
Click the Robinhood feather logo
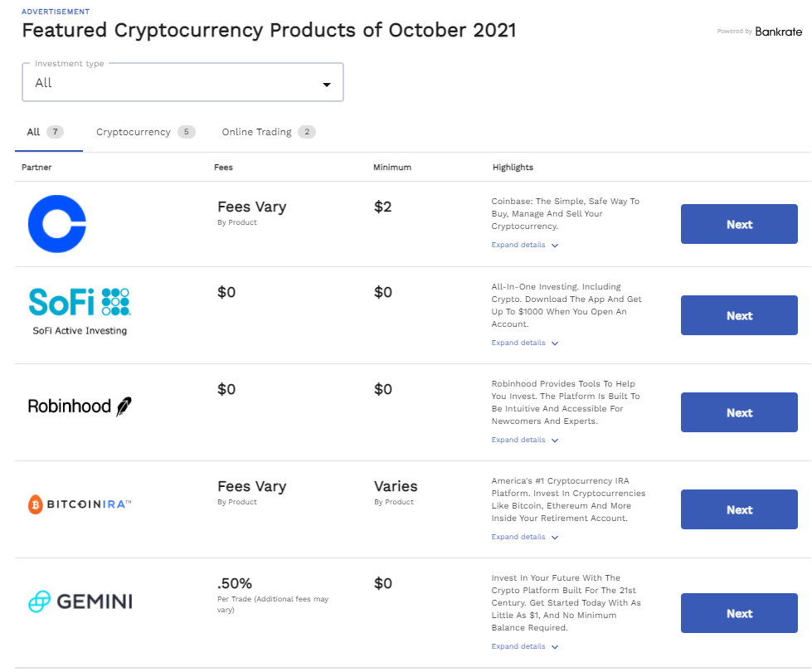[80, 407]
